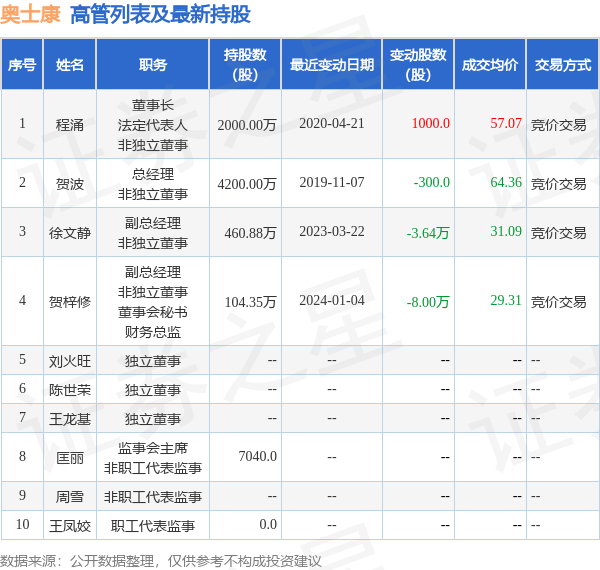Click the 数据来源 footer note
This screenshot has width=600, height=570.
coord(161,561)
